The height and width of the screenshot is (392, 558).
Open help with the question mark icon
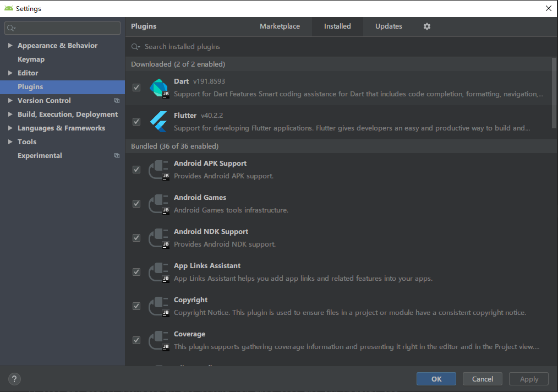click(x=14, y=379)
